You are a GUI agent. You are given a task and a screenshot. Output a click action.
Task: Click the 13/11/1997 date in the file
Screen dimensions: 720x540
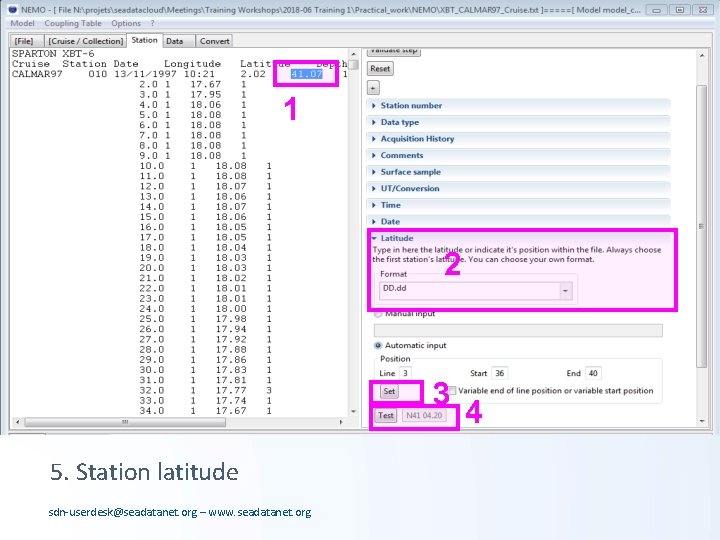click(x=145, y=74)
